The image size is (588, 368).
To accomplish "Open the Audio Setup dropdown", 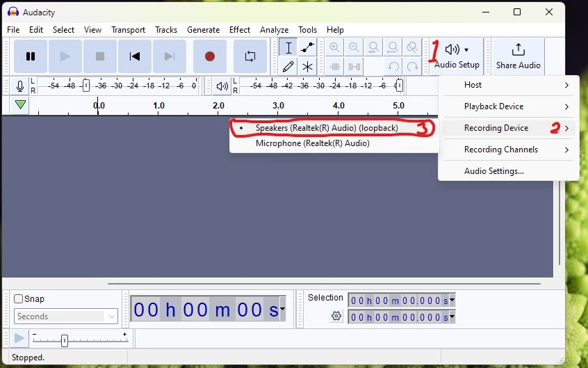I will pos(457,56).
